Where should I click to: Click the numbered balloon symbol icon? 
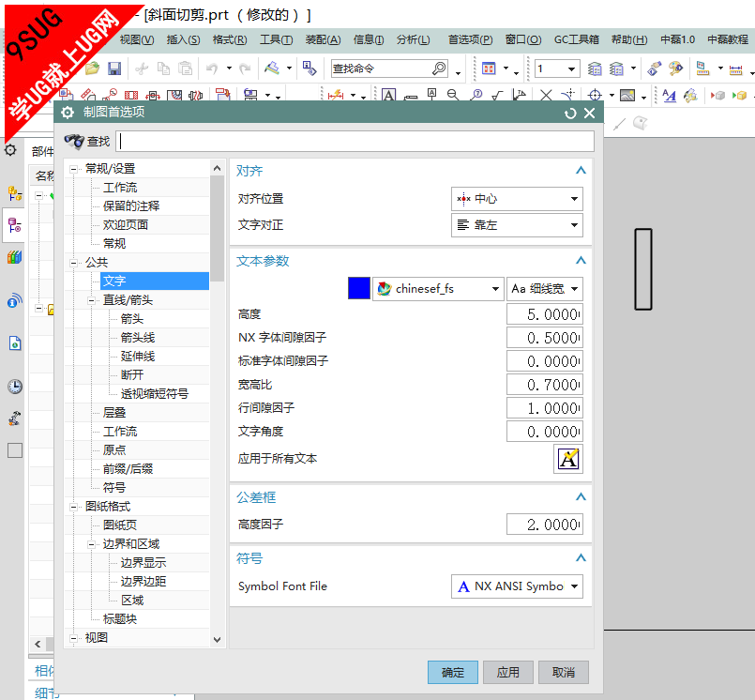(x=476, y=95)
